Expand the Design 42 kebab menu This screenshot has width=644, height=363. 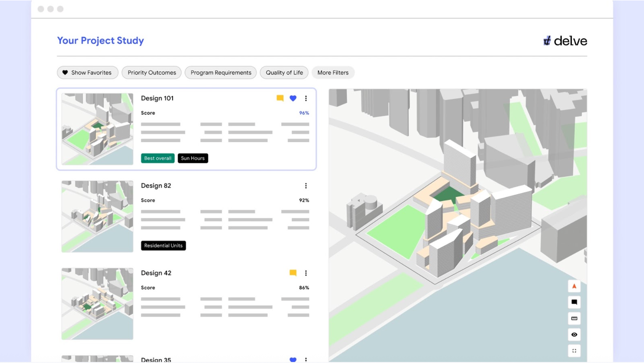[x=306, y=273]
